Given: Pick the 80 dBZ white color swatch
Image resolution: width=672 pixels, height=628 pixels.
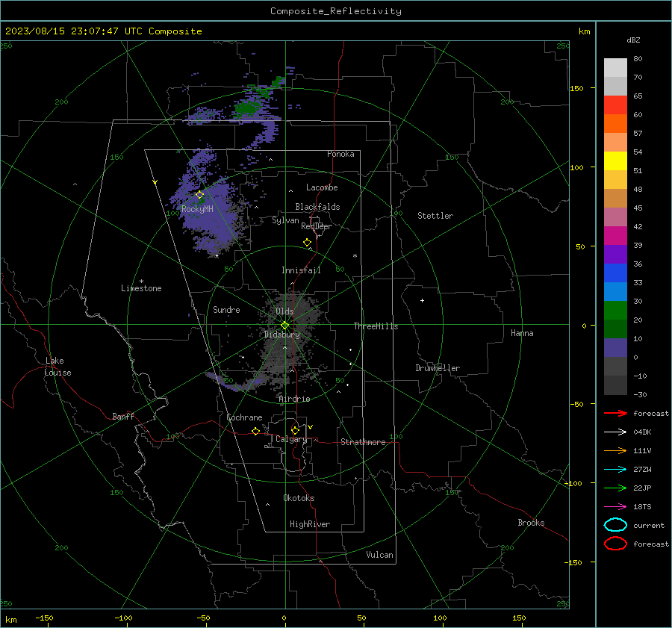Looking at the screenshot, I should coord(615,68).
